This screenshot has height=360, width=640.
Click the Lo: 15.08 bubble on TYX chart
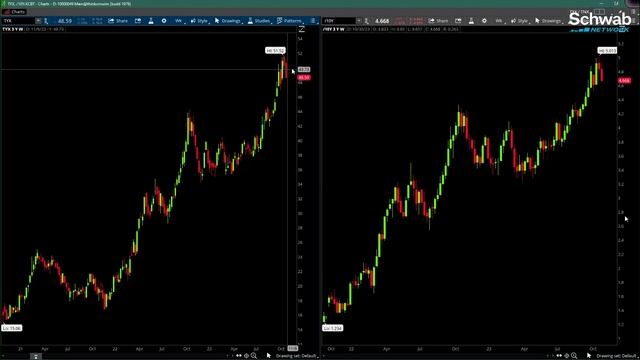pos(11,328)
